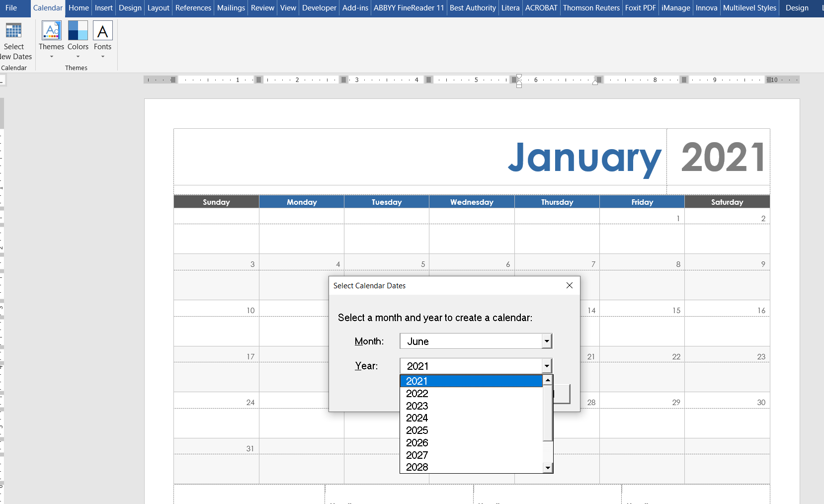Open the Month dropdown in the dialog

tap(546, 341)
